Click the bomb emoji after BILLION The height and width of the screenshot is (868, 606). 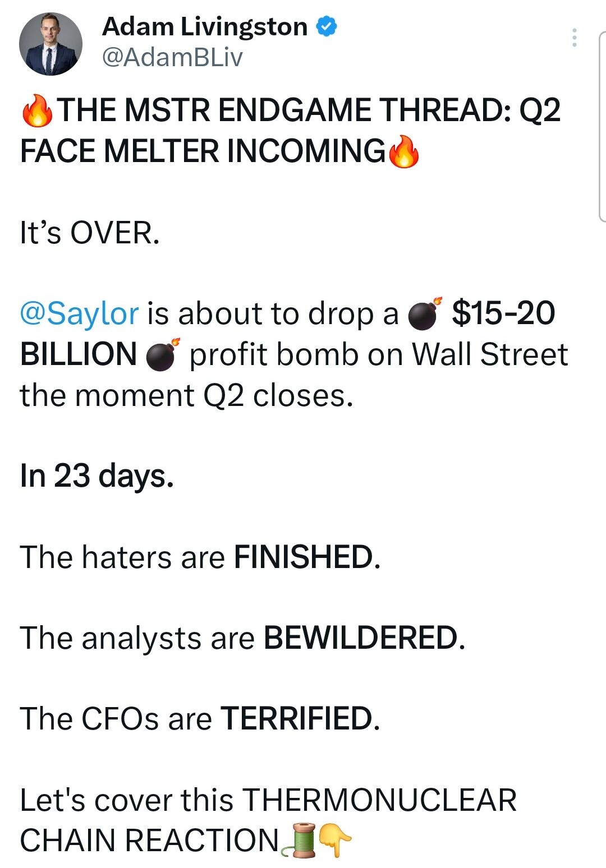pos(163,355)
